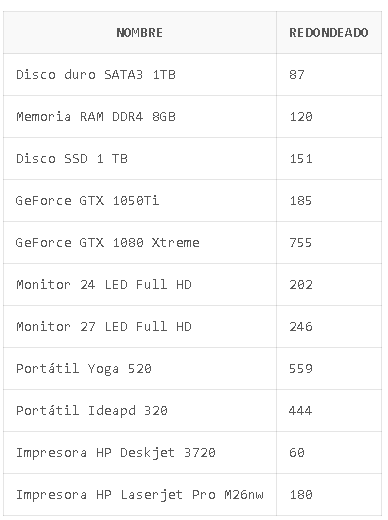Click the Portátil Ideapd 320 cell
Viewport: 388px width, 520px height.
click(140, 410)
